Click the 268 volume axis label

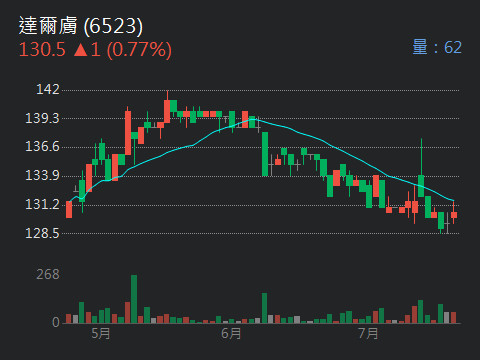48,275
